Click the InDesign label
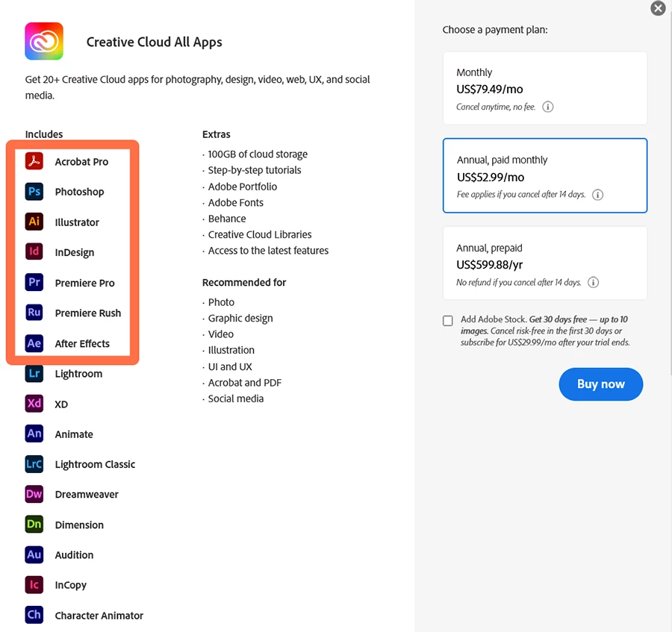This screenshot has width=672, height=632. (x=75, y=253)
